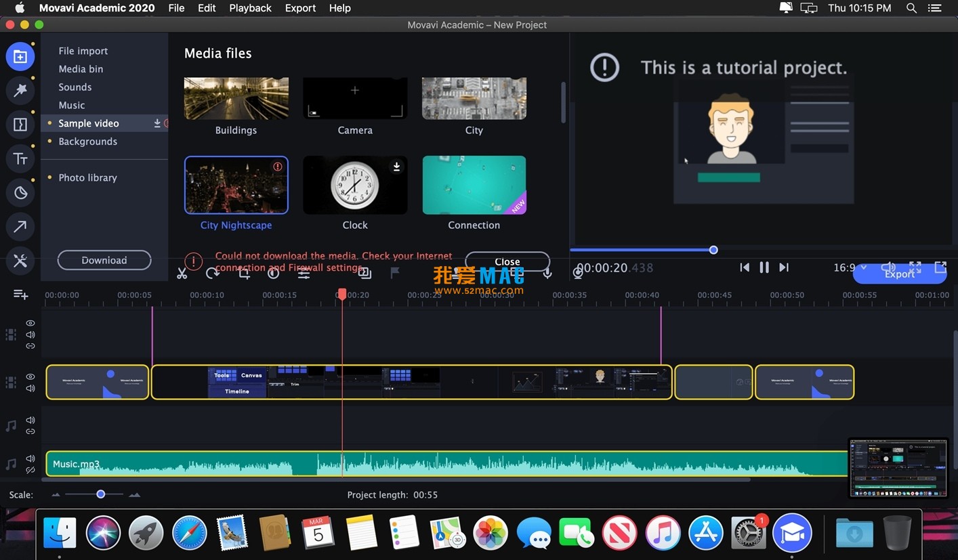Image resolution: width=958 pixels, height=560 pixels.
Task: Toggle link on the empty audio track
Action: click(x=30, y=431)
